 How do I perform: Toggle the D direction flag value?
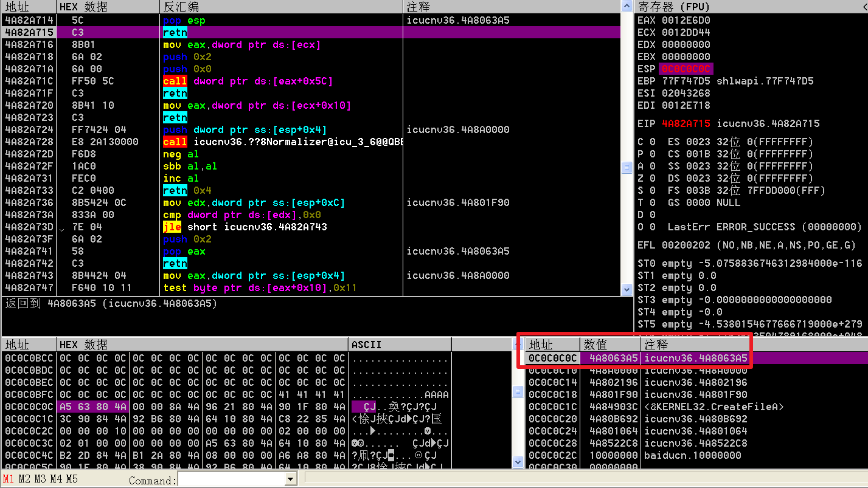tap(653, 215)
